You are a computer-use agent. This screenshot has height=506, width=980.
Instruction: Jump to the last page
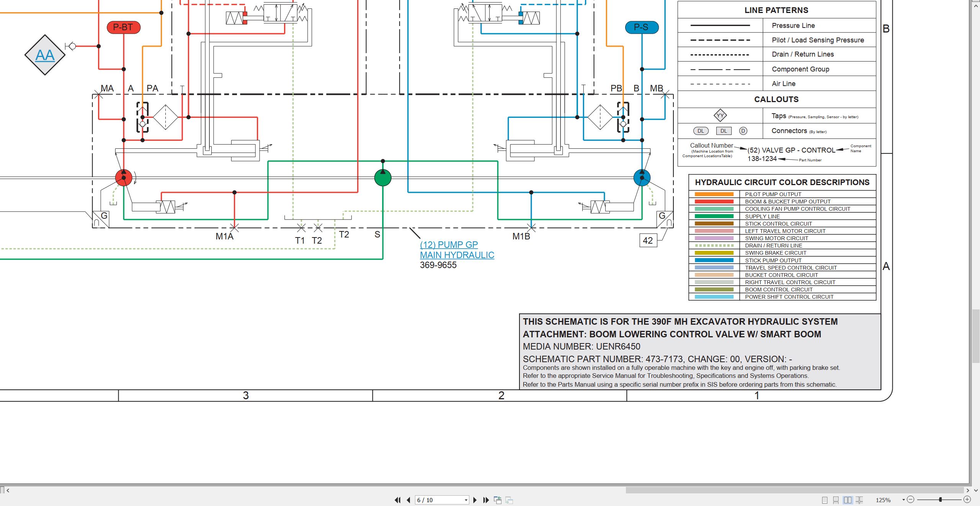point(486,500)
